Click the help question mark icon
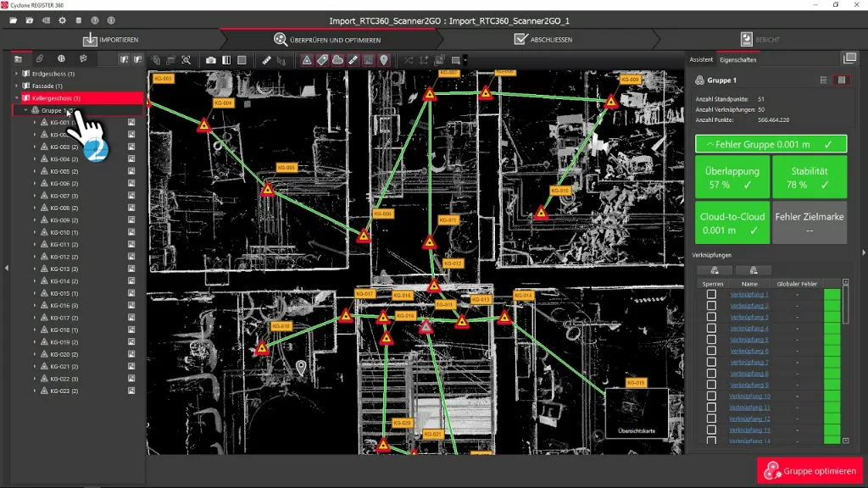The height and width of the screenshot is (488, 868). [x=95, y=19]
